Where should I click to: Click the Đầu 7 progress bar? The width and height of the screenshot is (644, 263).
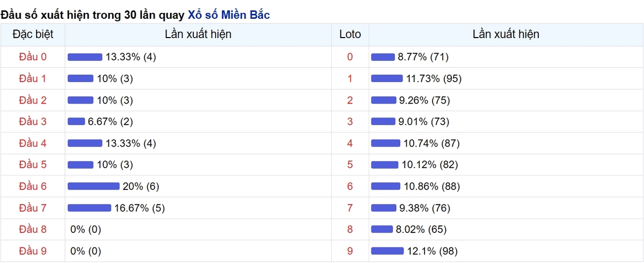tap(89, 208)
